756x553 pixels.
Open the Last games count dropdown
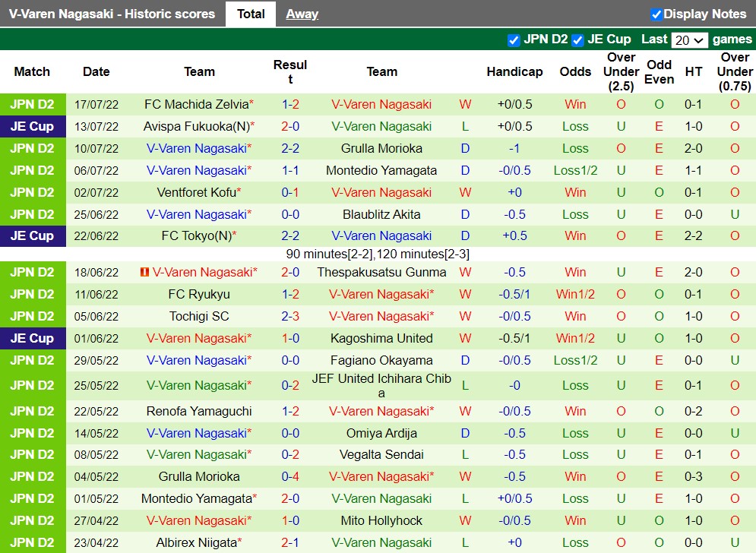coord(689,39)
